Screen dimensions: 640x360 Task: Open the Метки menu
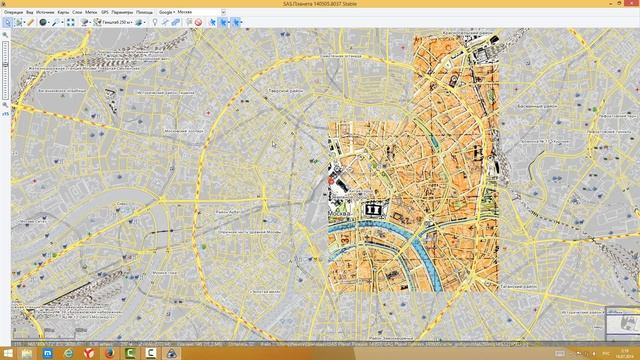click(91, 12)
